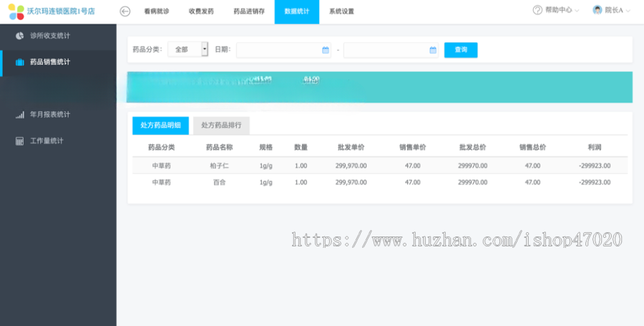Click the 批发单价 column header

click(351, 147)
